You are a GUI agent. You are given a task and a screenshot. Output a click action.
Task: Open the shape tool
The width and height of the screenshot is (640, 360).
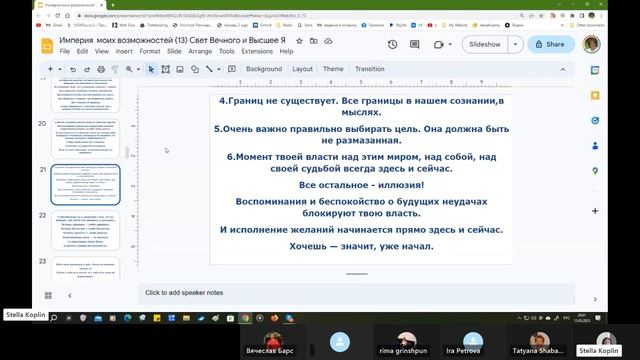click(195, 69)
